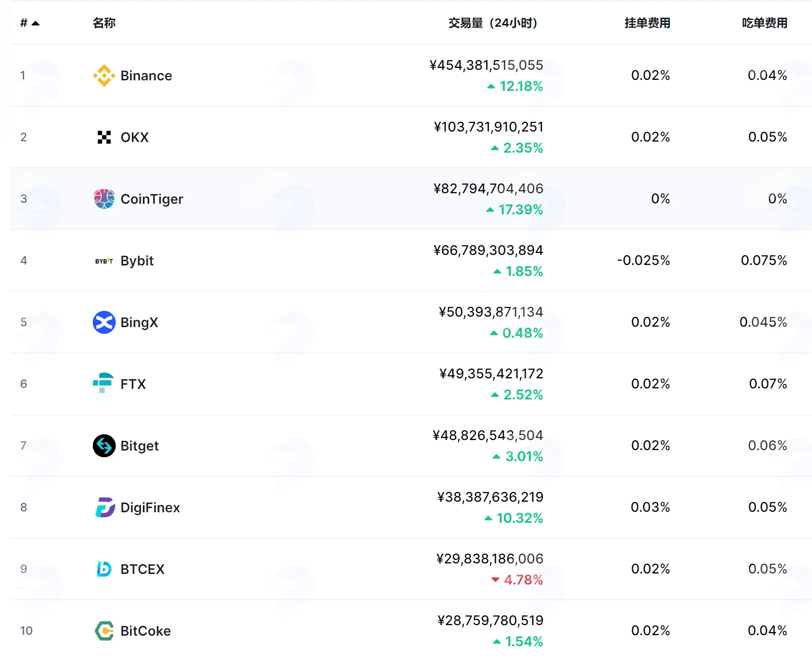Click the FTX logo icon
This screenshot has width=812, height=661.
tap(103, 383)
